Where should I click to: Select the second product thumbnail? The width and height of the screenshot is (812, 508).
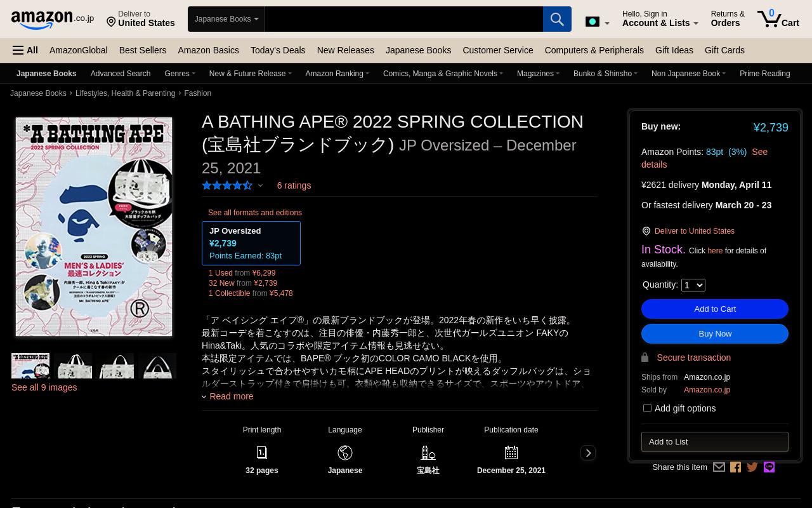tap(73, 366)
